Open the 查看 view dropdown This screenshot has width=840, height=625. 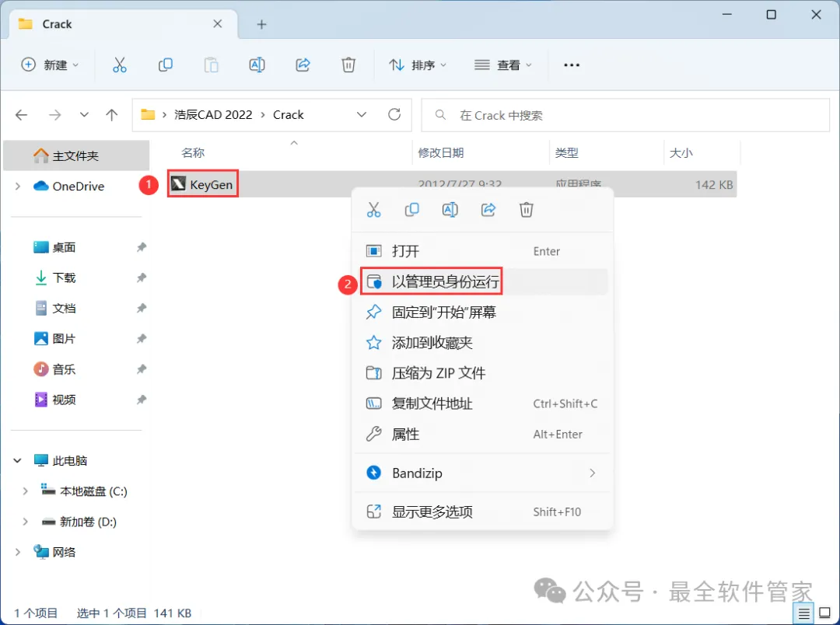tap(503, 65)
